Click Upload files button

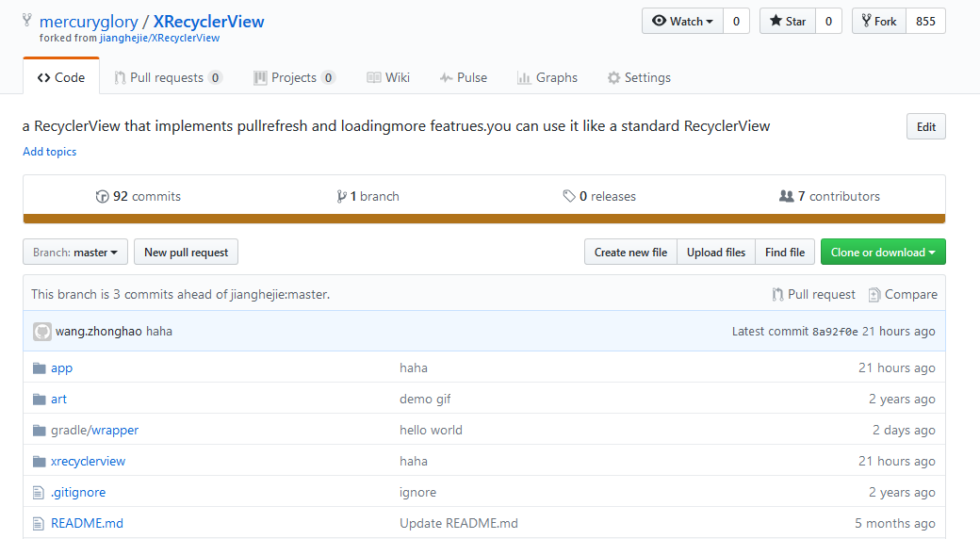point(716,252)
